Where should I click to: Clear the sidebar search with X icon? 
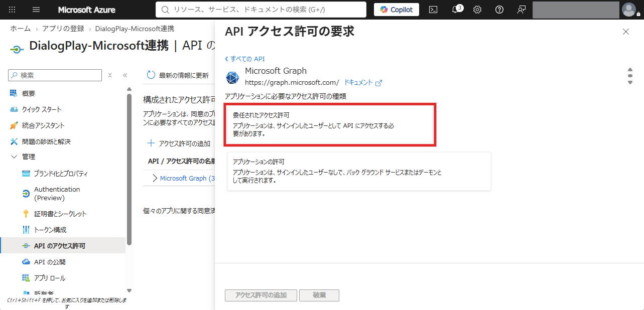pyautogui.click(x=110, y=75)
